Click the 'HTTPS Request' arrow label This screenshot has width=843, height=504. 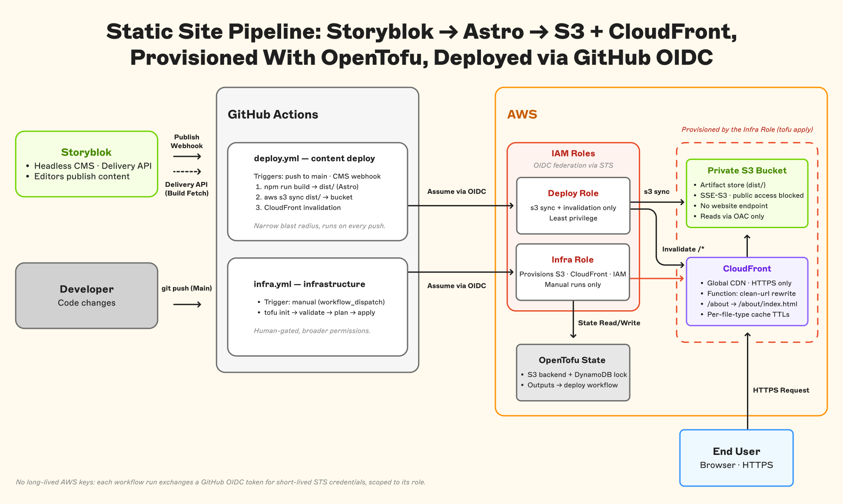point(781,390)
